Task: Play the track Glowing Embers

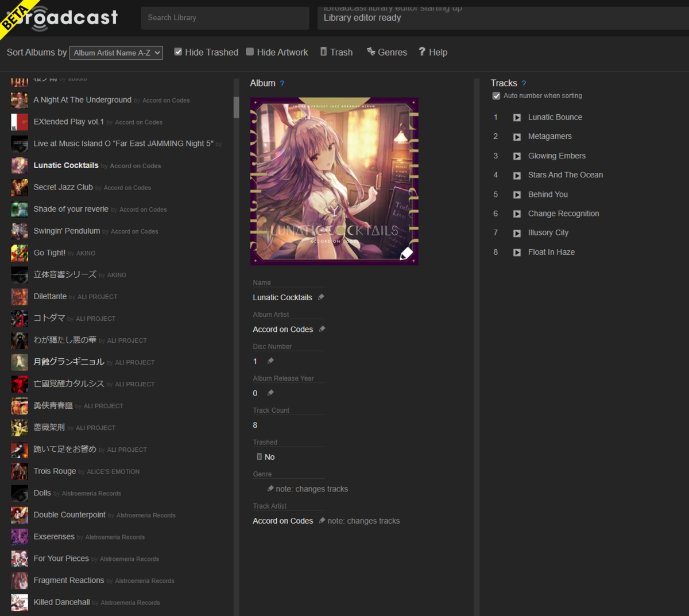Action: pos(517,156)
